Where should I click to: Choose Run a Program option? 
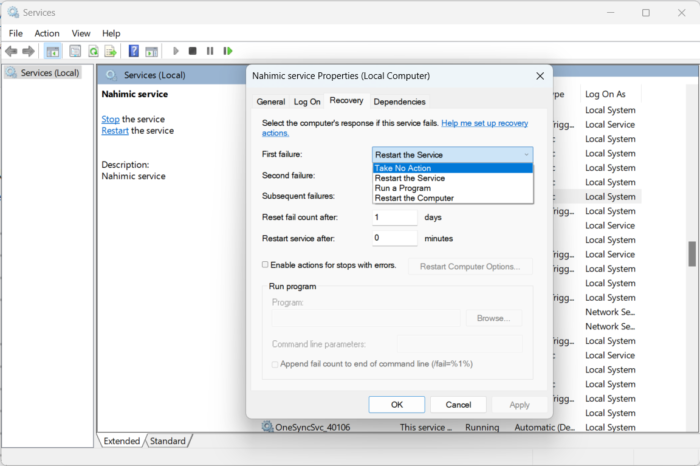coord(453,188)
